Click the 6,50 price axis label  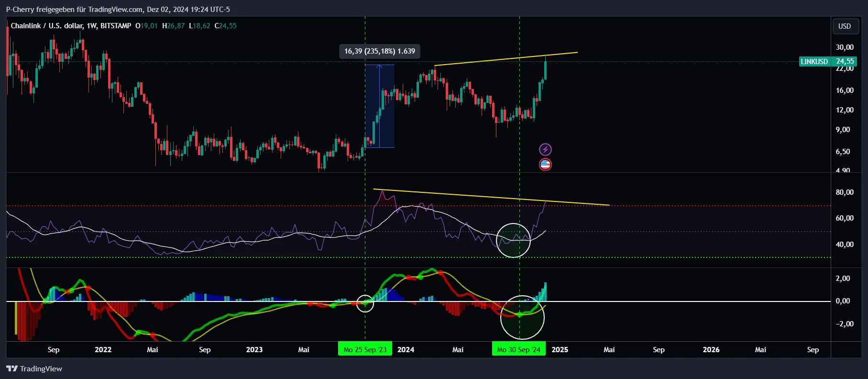click(843, 151)
